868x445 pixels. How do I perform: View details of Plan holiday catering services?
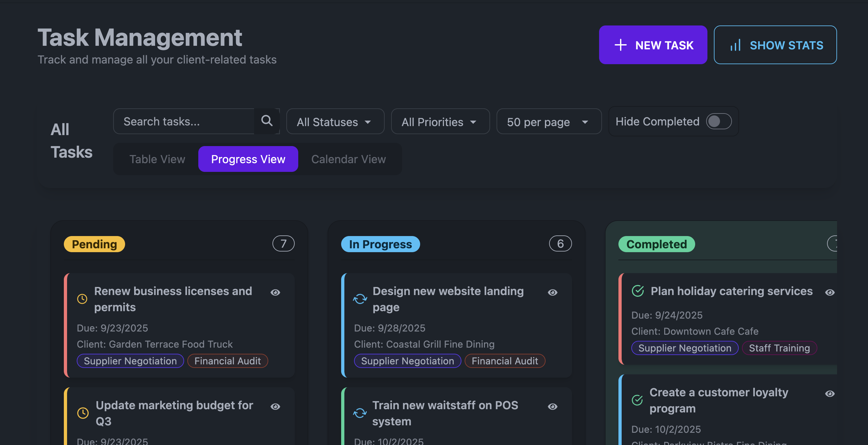coord(830,292)
